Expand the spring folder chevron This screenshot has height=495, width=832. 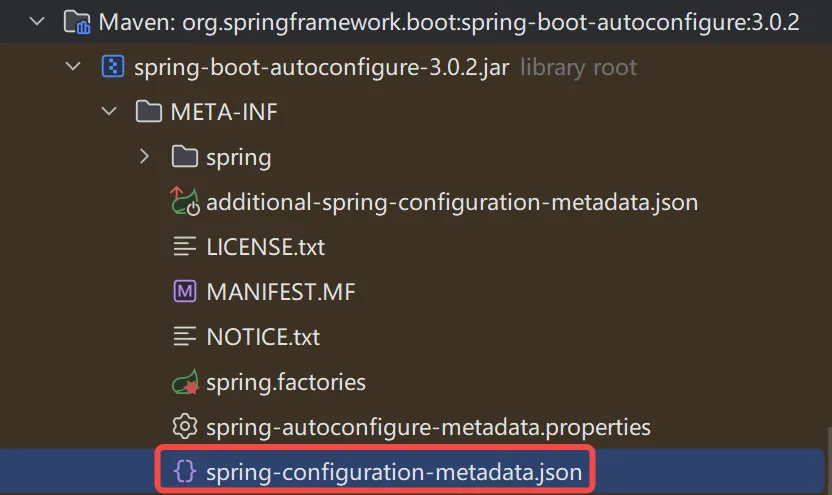[x=144, y=157]
